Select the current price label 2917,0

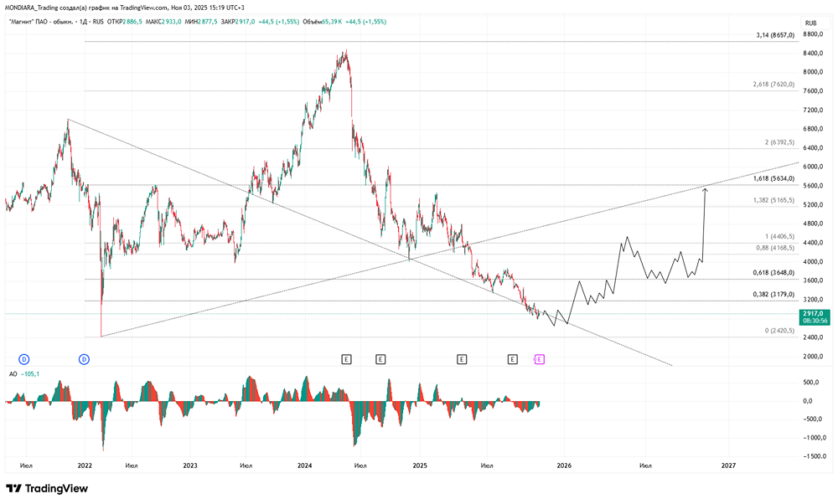[x=814, y=313]
